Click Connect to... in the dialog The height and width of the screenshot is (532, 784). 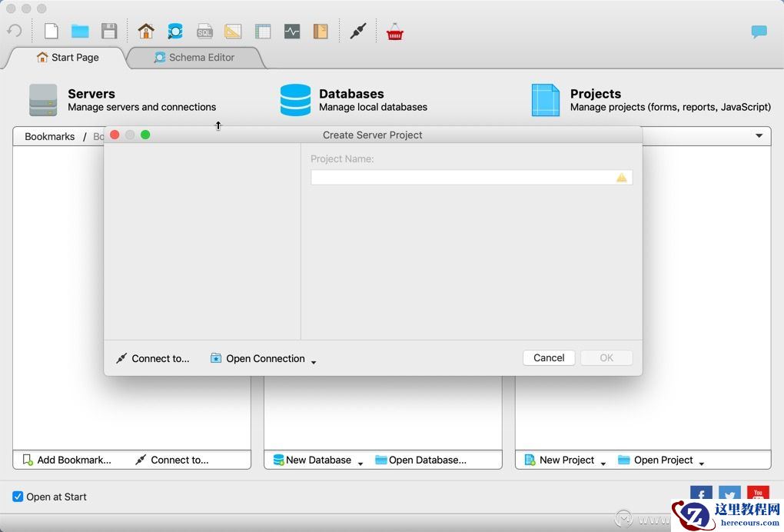(153, 358)
